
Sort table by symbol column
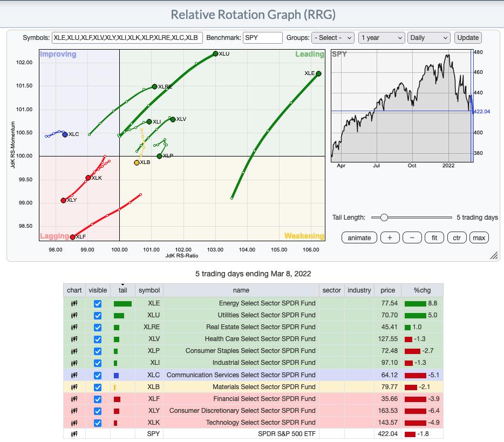click(x=149, y=290)
